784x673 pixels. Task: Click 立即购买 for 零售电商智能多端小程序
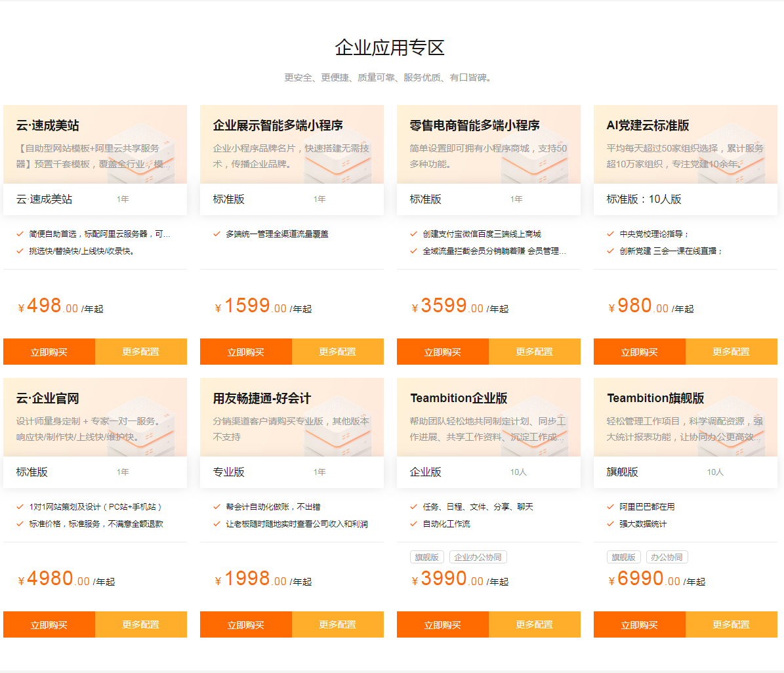tap(442, 352)
